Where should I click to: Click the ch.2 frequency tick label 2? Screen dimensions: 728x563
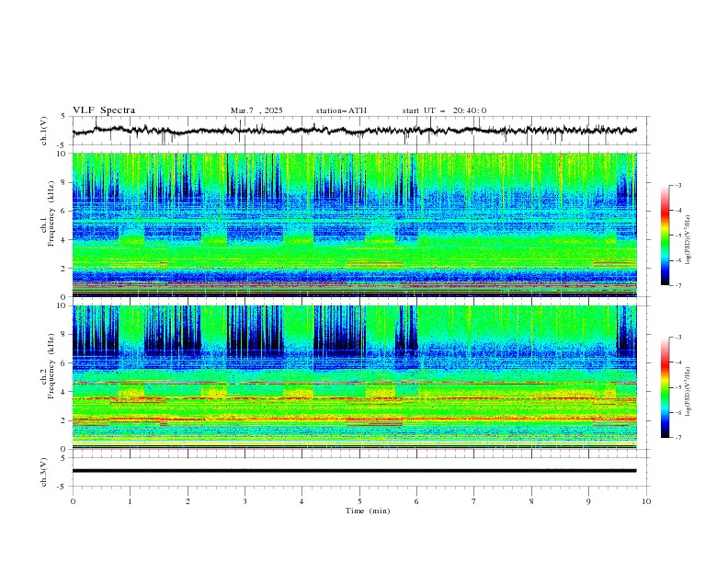point(65,420)
